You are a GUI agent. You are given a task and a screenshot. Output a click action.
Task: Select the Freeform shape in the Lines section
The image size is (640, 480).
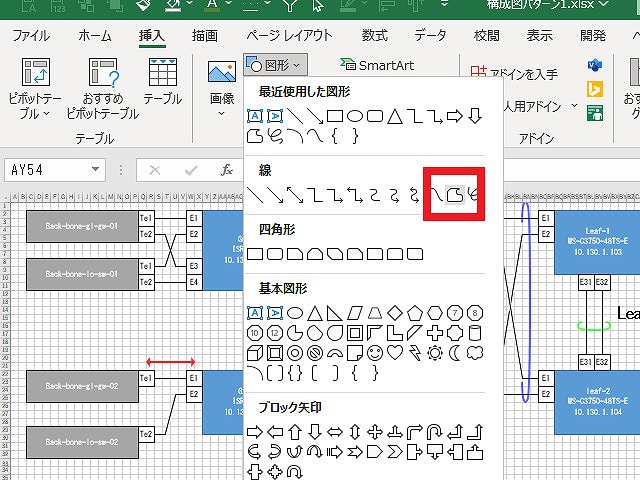[x=453, y=193]
